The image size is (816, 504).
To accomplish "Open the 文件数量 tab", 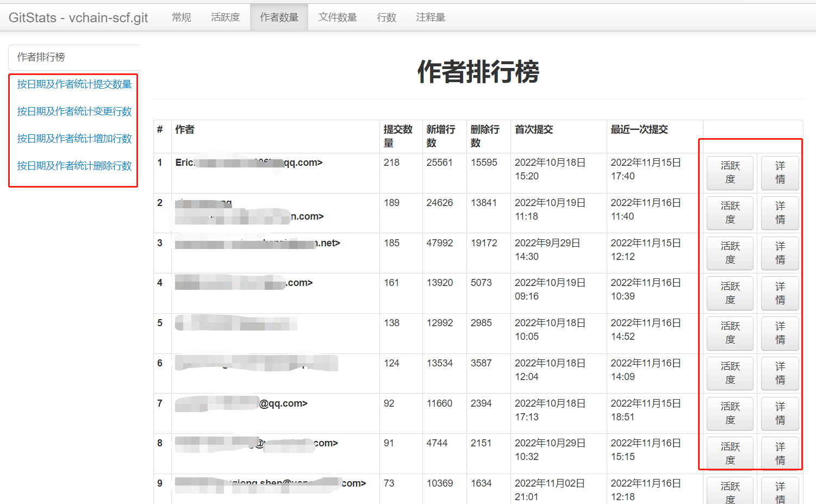I will coord(338,17).
